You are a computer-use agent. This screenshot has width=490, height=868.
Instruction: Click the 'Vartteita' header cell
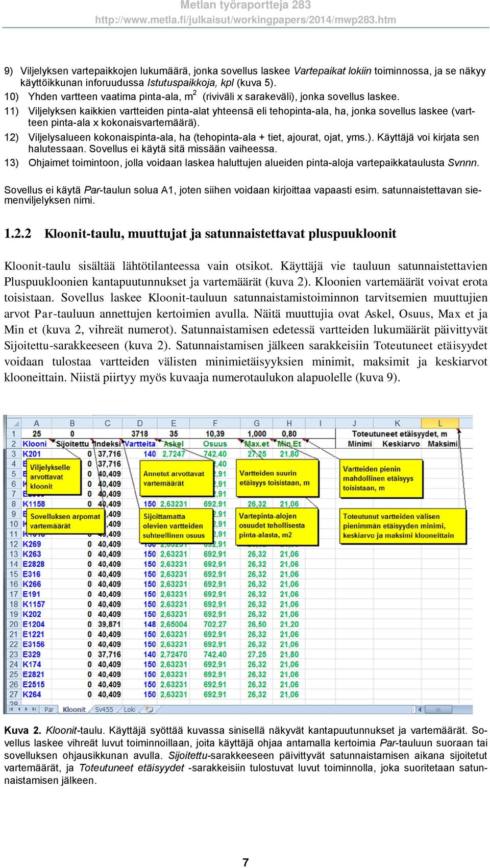pos(140,444)
